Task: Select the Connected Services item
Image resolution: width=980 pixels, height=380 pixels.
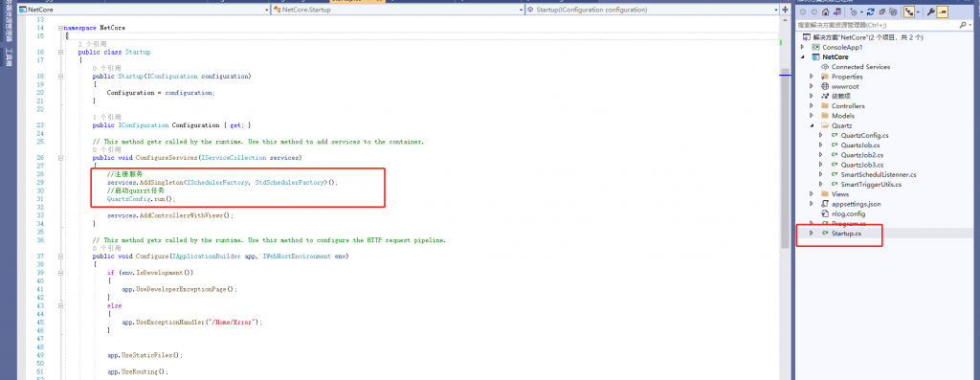Action: 860,67
